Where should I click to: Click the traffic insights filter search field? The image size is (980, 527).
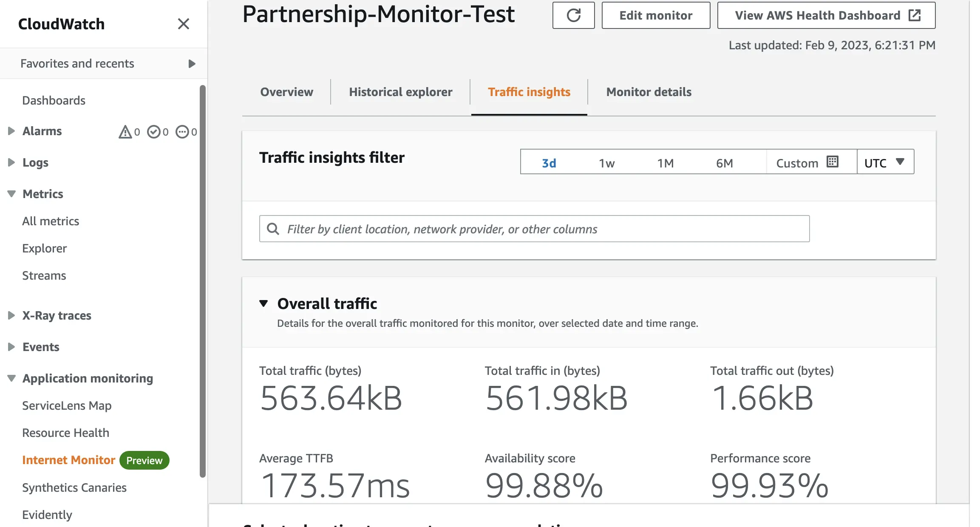coord(535,229)
